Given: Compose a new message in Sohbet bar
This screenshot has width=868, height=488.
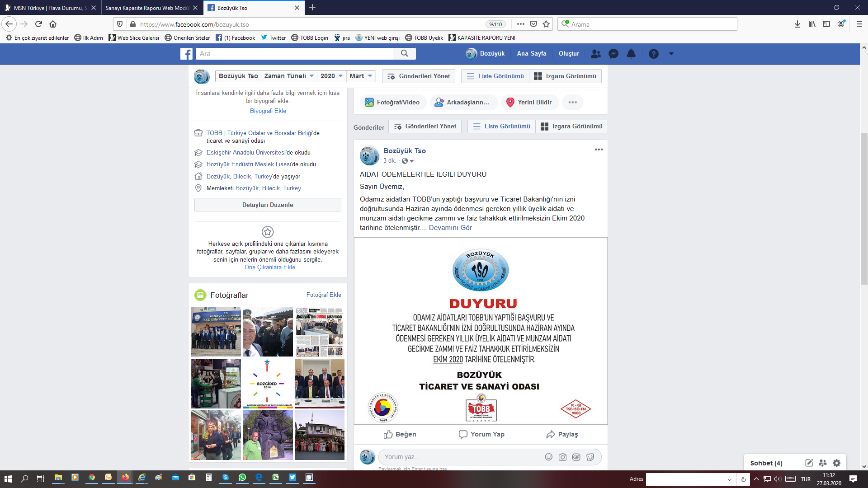Looking at the screenshot, I should tap(809, 463).
